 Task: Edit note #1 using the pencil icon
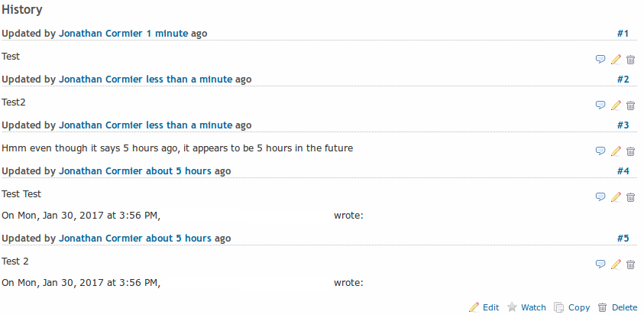[x=616, y=59]
